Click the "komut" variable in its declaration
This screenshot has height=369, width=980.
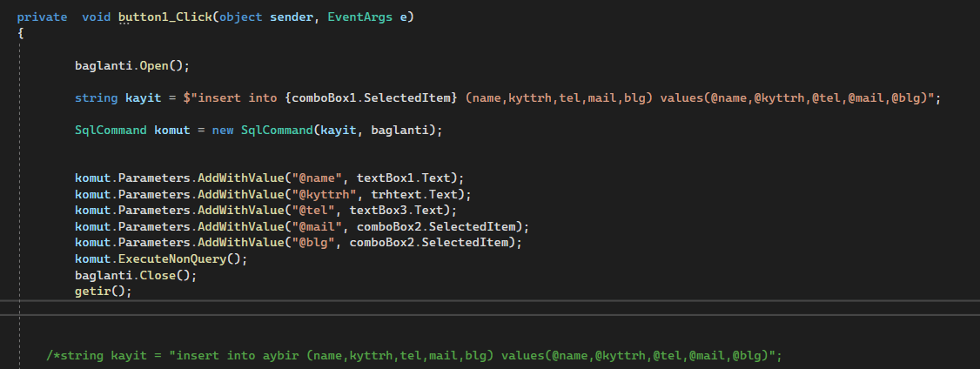tap(171, 131)
